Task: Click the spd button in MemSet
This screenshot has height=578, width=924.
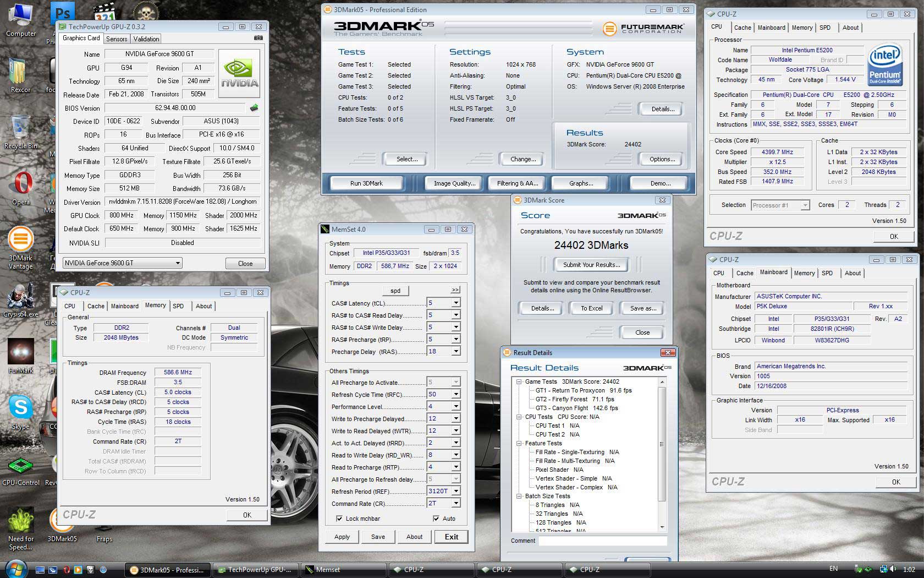Action: point(395,291)
